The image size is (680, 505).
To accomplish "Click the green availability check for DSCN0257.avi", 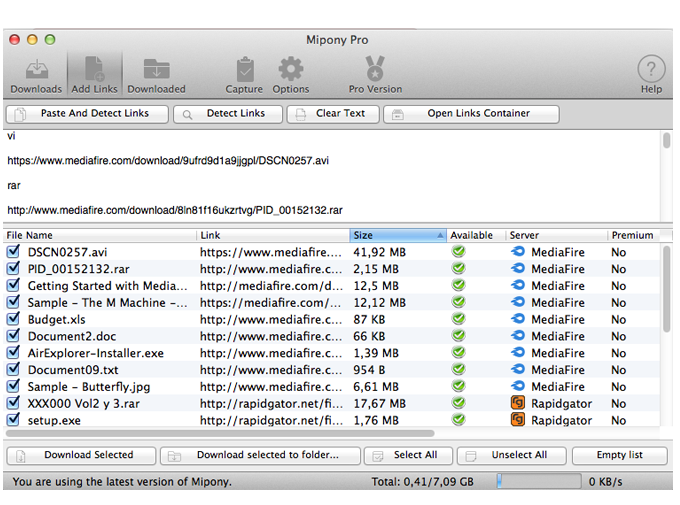I will click(x=458, y=251).
